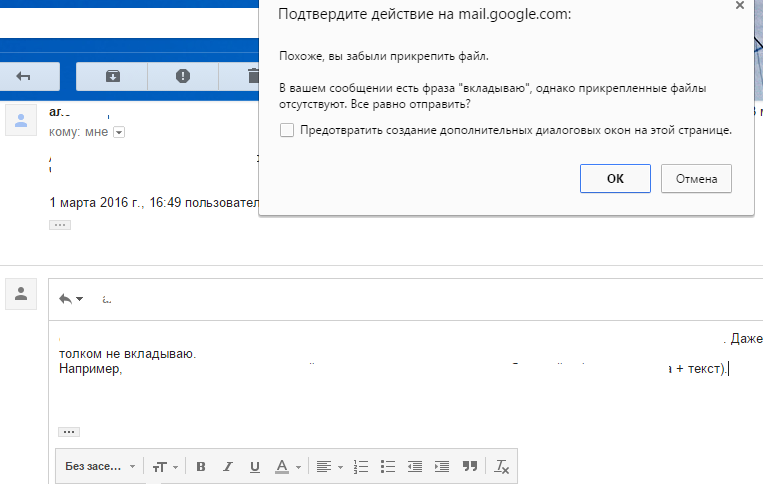
Task: Show trimmed content in received message
Action: click(x=60, y=225)
